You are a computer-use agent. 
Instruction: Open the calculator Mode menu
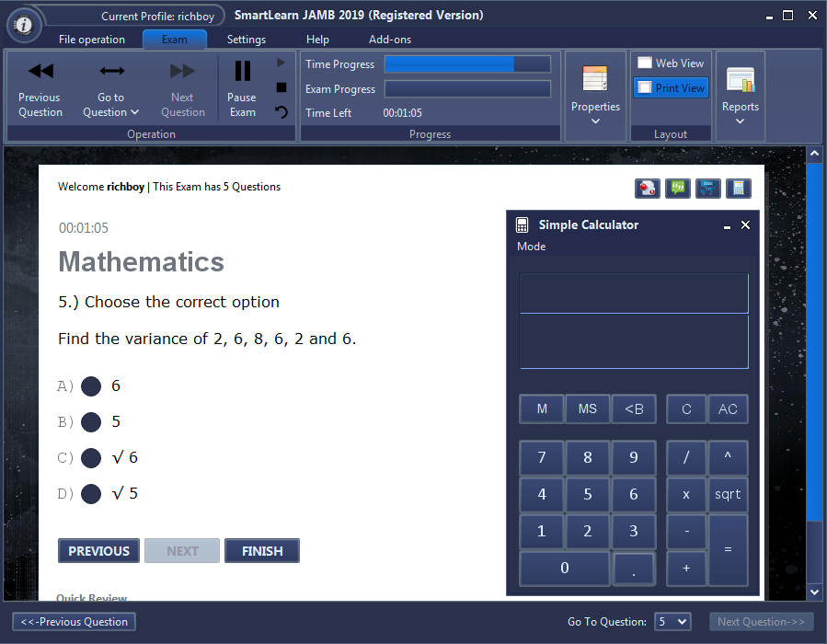pos(531,247)
